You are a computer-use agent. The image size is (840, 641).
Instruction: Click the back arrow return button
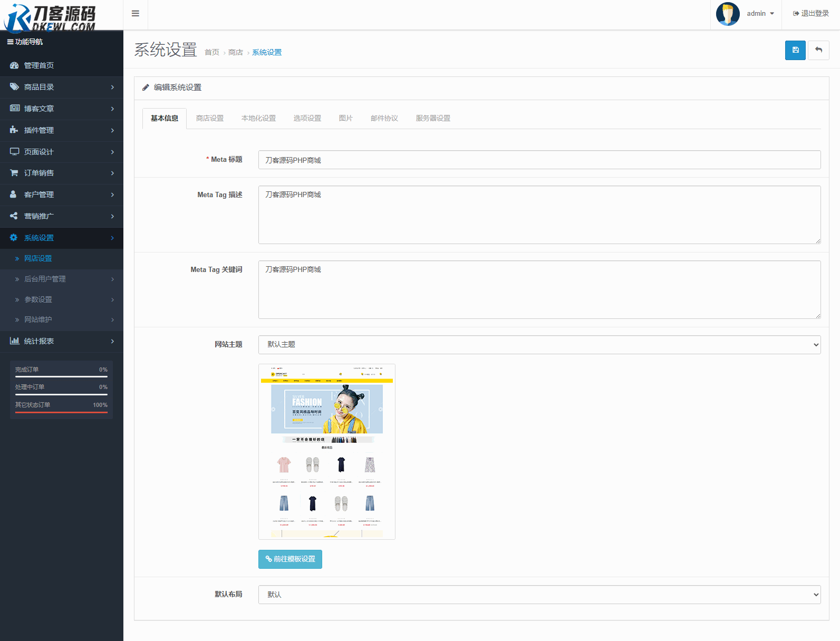818,50
